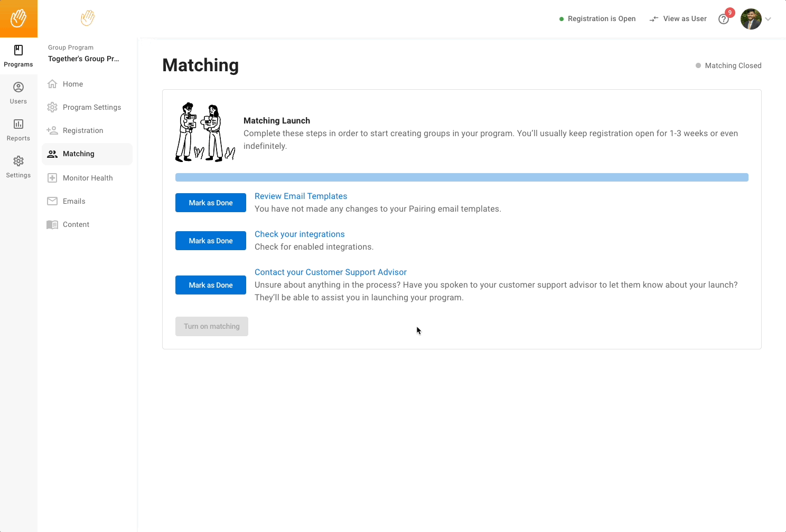
Task: Expand the account menu chevron
Action: tap(768, 19)
